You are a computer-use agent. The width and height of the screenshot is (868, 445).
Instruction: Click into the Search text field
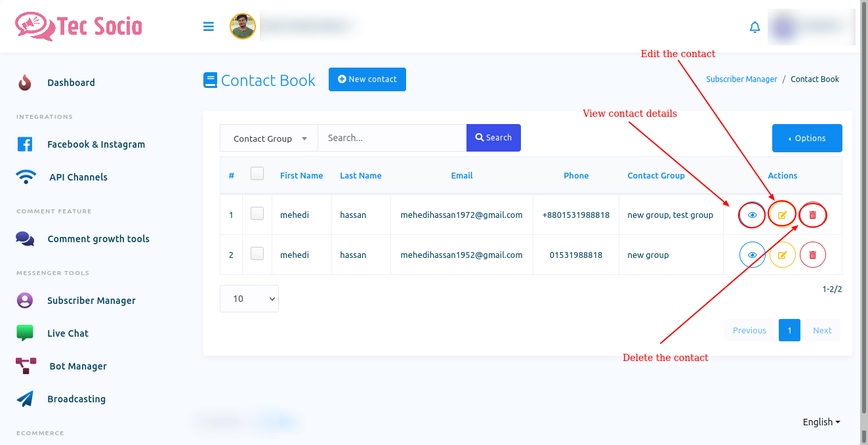coord(392,138)
